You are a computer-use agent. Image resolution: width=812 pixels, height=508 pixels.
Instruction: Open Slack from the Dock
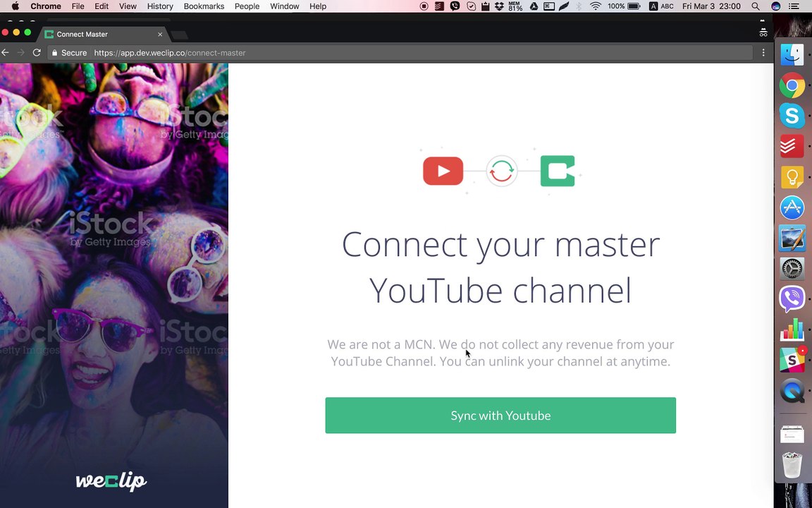[x=792, y=360]
